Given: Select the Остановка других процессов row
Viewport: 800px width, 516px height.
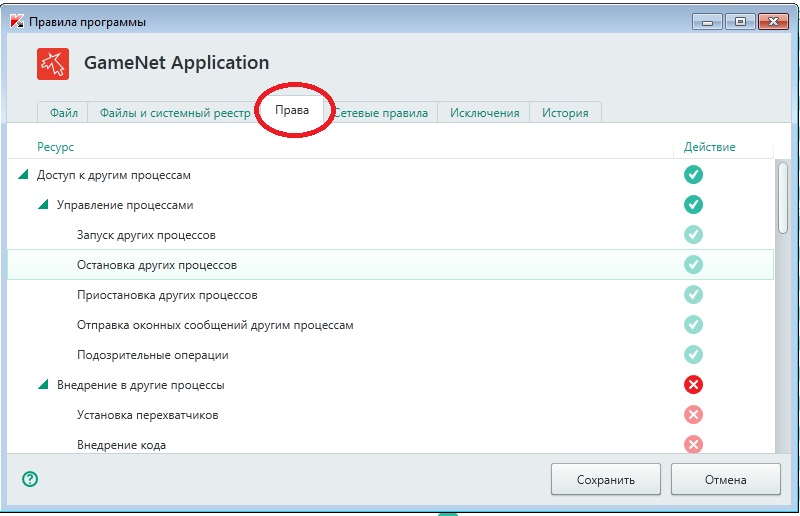Looking at the screenshot, I should [x=390, y=264].
